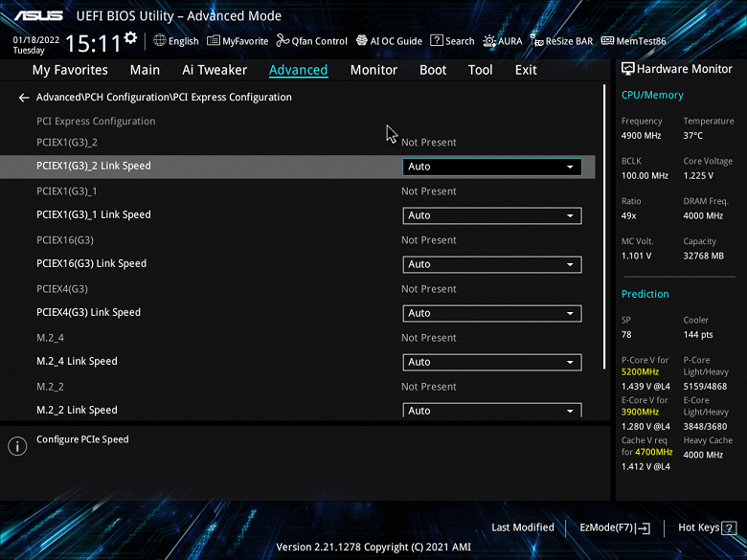Launch MemTest86 icon
Image resolution: width=747 pixels, height=560 pixels.
tap(607, 41)
